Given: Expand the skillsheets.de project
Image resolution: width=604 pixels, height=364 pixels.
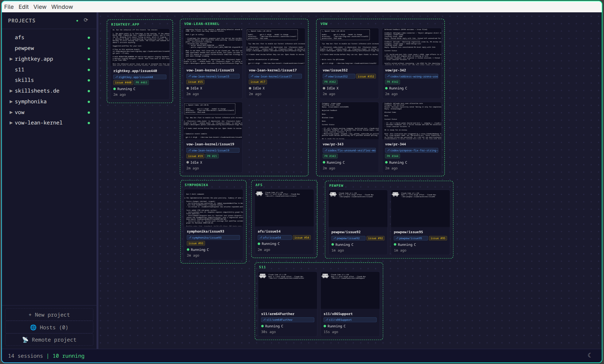Looking at the screenshot, I should click(x=11, y=91).
